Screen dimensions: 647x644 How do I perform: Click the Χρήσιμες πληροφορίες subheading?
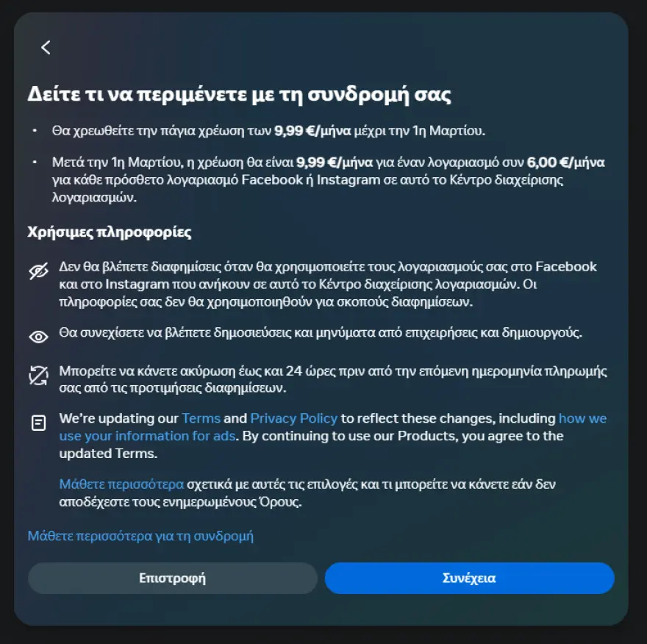pos(110,232)
